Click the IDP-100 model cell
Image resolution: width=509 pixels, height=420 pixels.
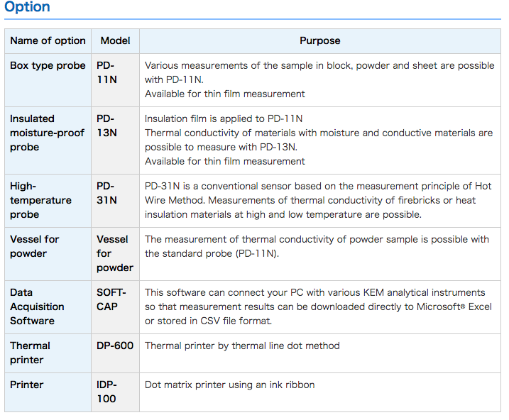[107, 392]
